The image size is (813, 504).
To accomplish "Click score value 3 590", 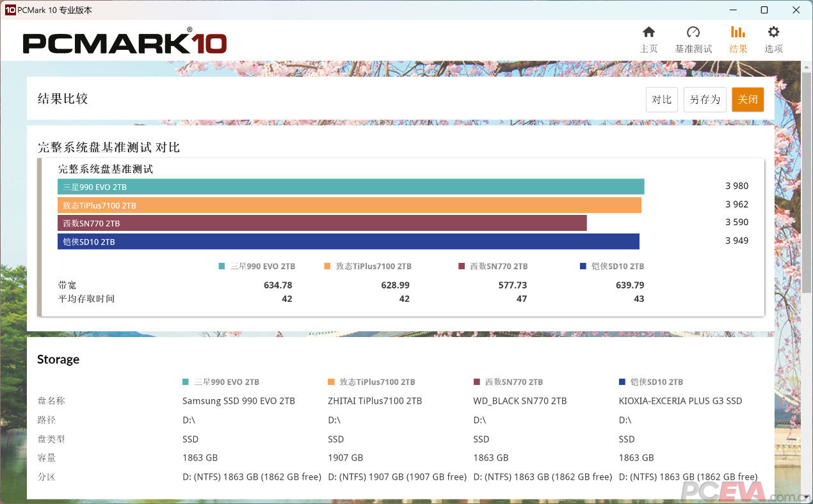I will (737, 223).
